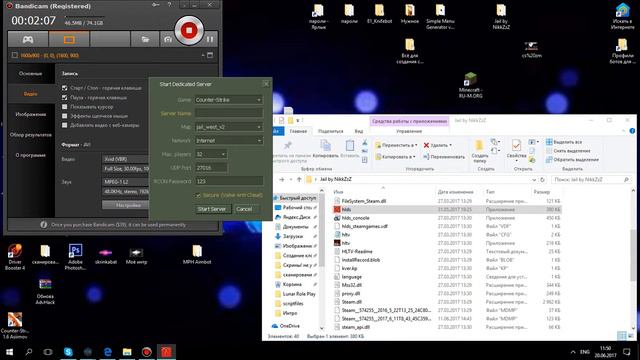Open Bandicam help question mark
The image size is (640, 360).
169,5
